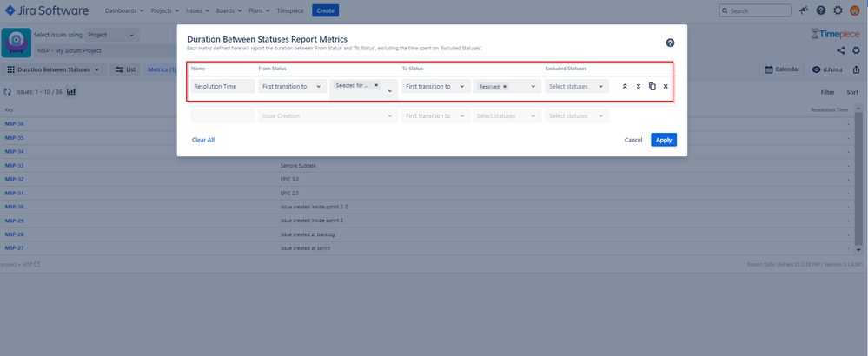Open the Duration Between Statuses report dropdown

(53, 69)
